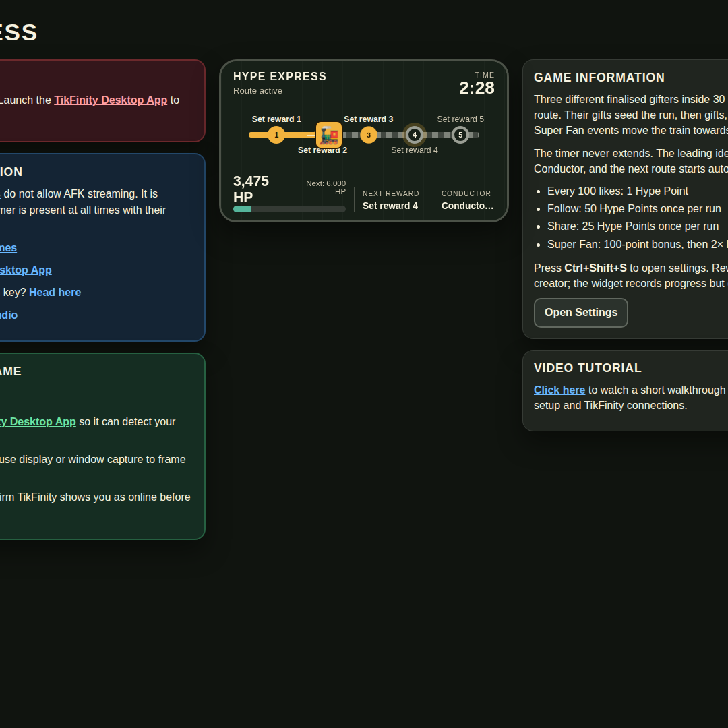The height and width of the screenshot is (728, 728).
Task: Click the Follow: 50 Hype Points bullet
Action: (634, 208)
